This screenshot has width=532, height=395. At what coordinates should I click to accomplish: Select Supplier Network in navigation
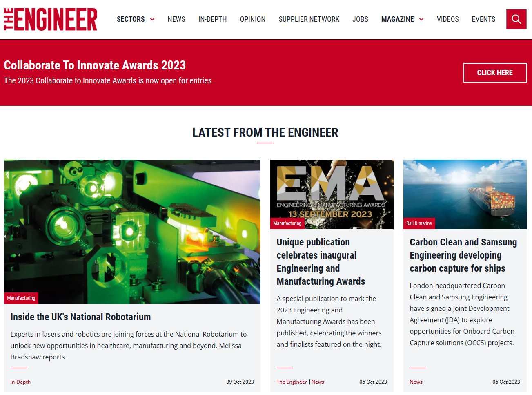(309, 19)
